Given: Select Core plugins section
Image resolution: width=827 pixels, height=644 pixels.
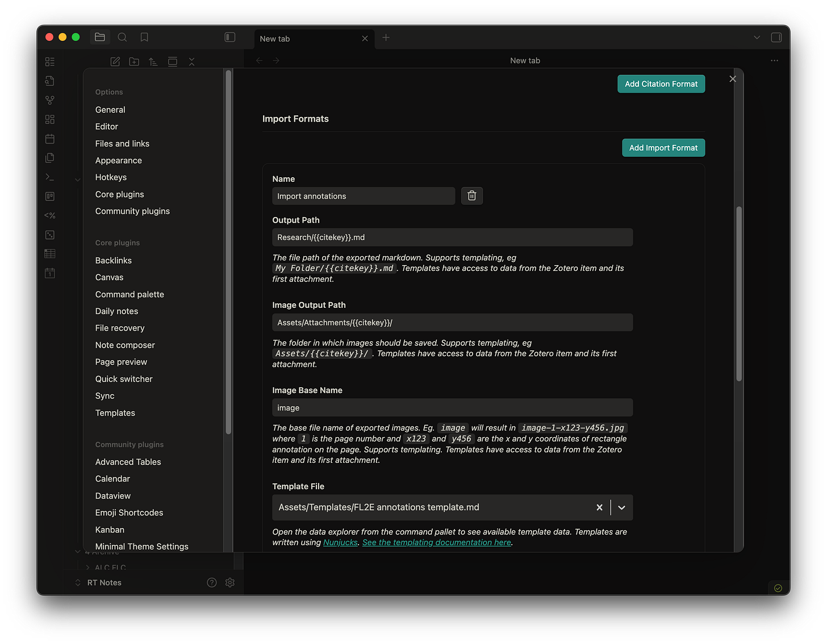Looking at the screenshot, I should point(119,194).
